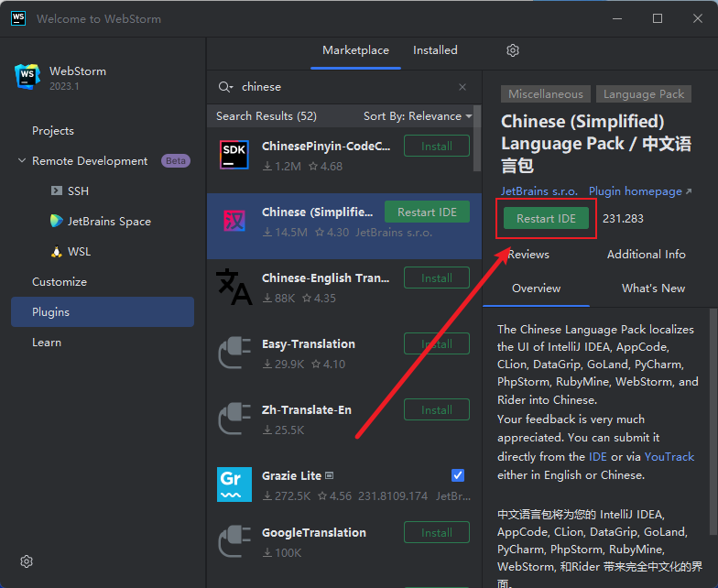This screenshot has width=718, height=588.
Task: Install Chinese-English Translate plugin
Action: 437,278
